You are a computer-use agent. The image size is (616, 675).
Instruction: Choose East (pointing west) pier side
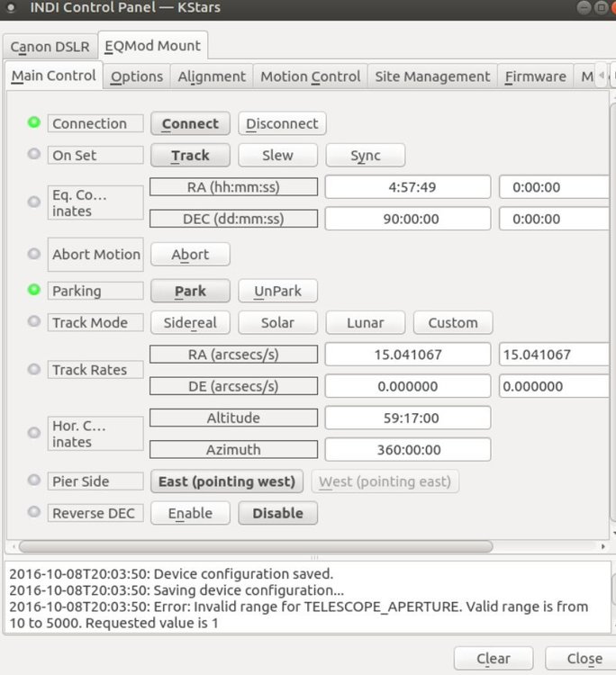pos(227,481)
